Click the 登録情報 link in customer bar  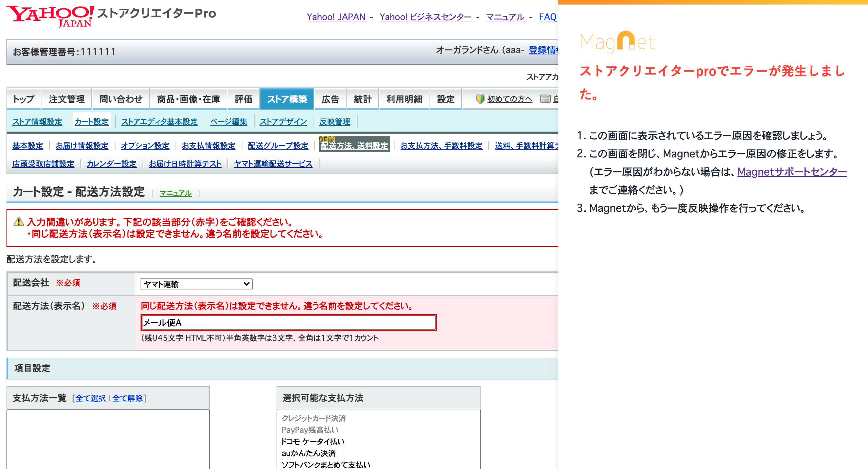click(543, 50)
